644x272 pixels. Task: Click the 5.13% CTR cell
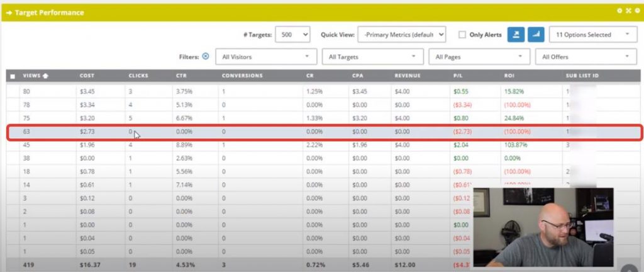click(x=184, y=105)
